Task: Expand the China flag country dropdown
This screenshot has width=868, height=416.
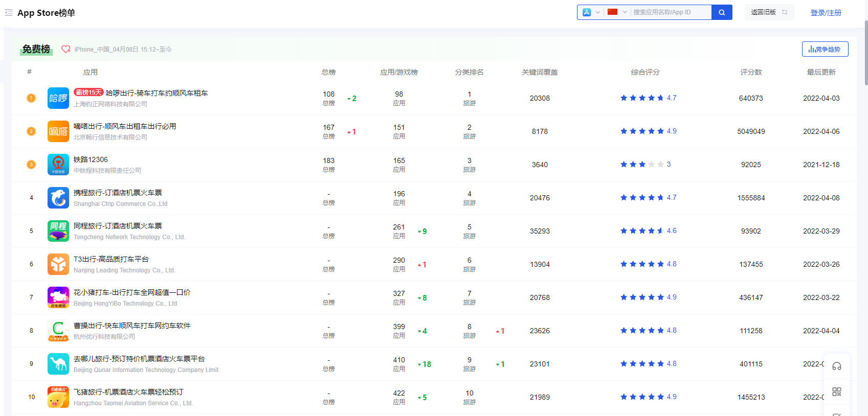Action: [x=617, y=12]
